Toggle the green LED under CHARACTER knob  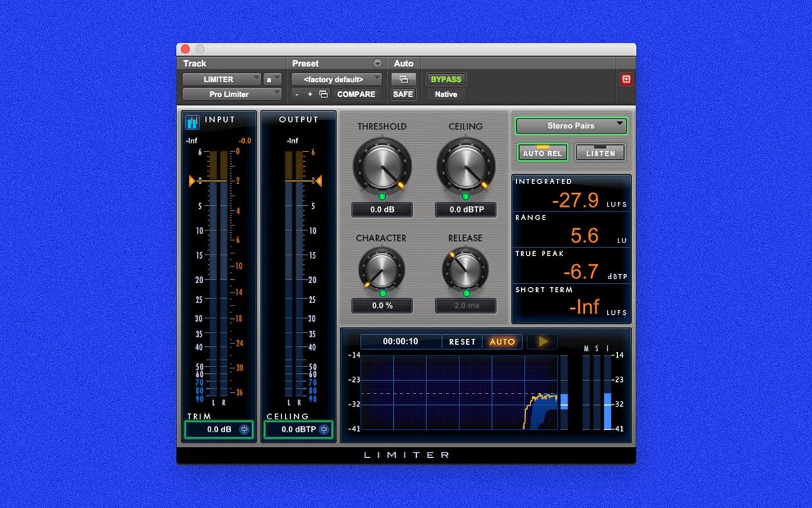382,293
